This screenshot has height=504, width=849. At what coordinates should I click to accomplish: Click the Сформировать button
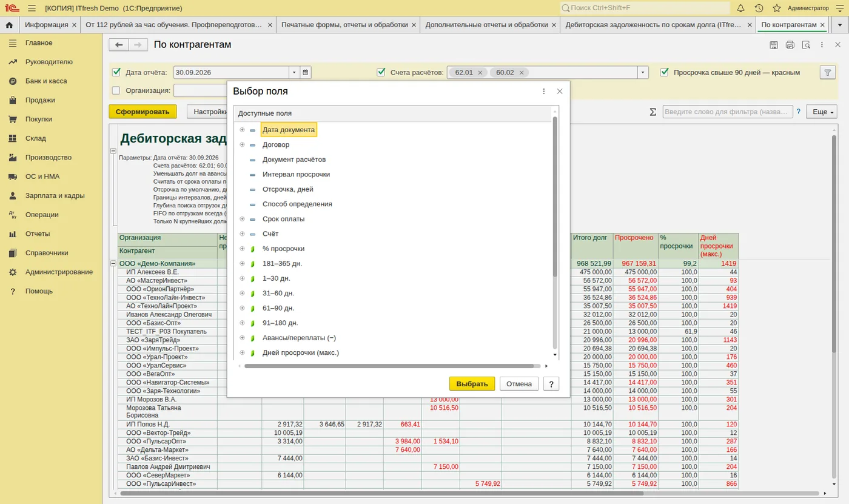pyautogui.click(x=143, y=112)
